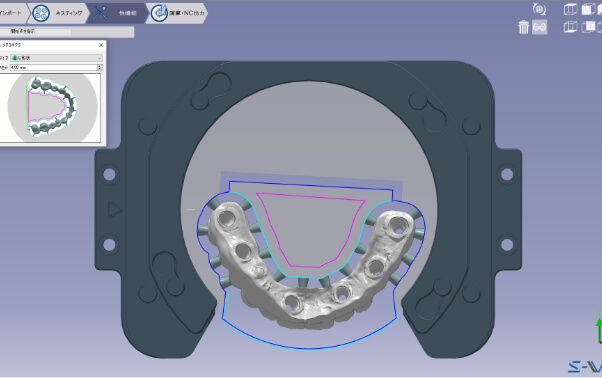Viewport: 602px width, 378px height.
Task: Switch to the Import workflow tab
Action: click(x=13, y=13)
